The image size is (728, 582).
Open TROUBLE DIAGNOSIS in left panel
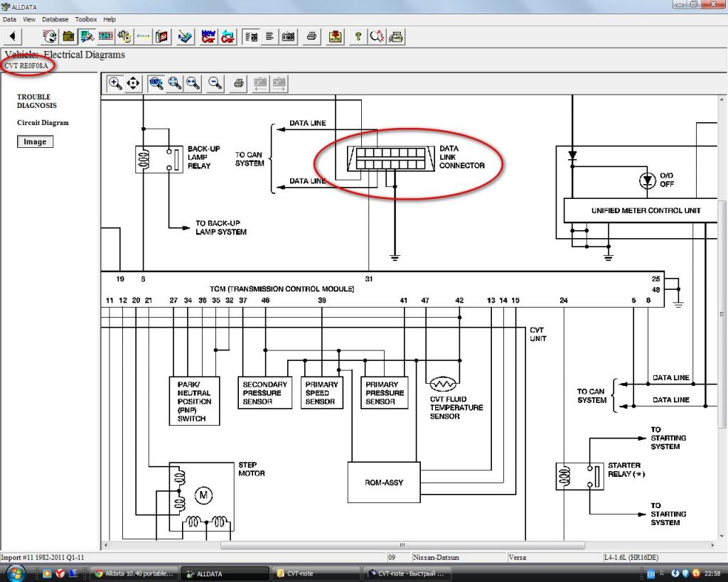tap(37, 101)
